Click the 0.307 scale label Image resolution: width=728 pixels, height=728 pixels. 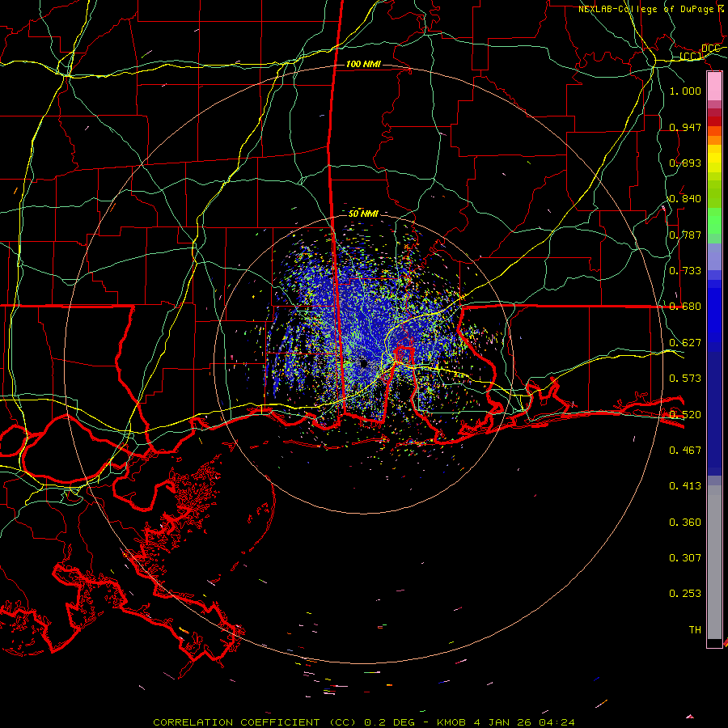pos(685,557)
